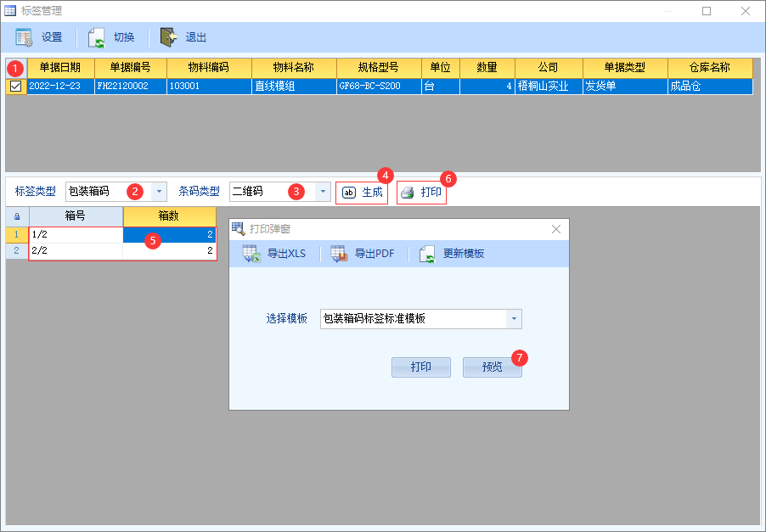Viewport: 766px width, 532px height.
Task: Select the box number cell 1/2
Action: 76,235
